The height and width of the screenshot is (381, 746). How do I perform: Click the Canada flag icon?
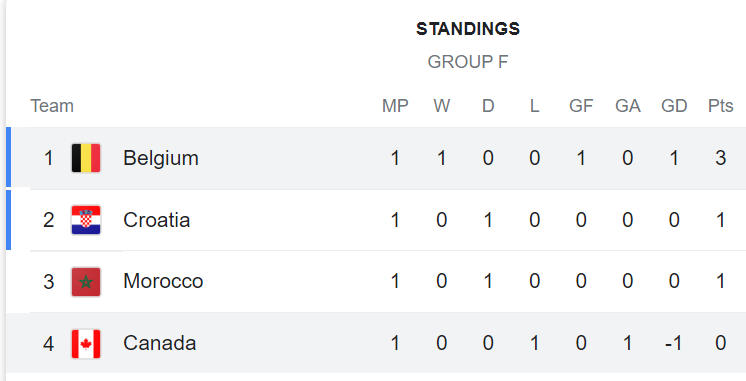click(x=86, y=343)
